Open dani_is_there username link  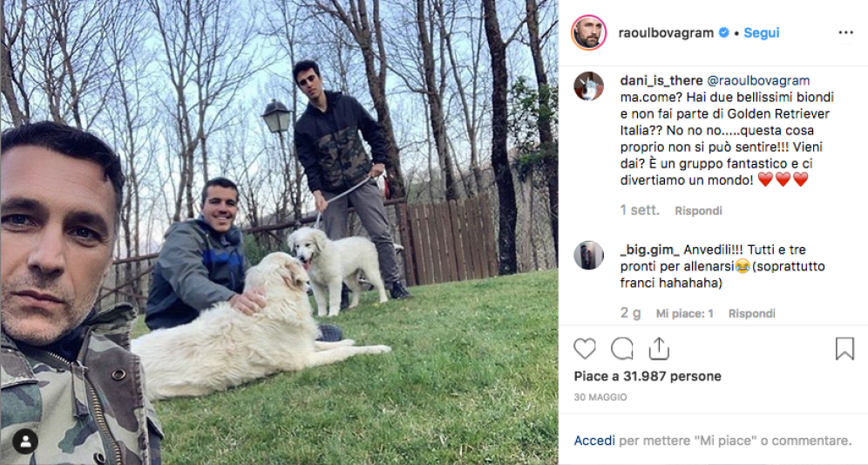(661, 80)
